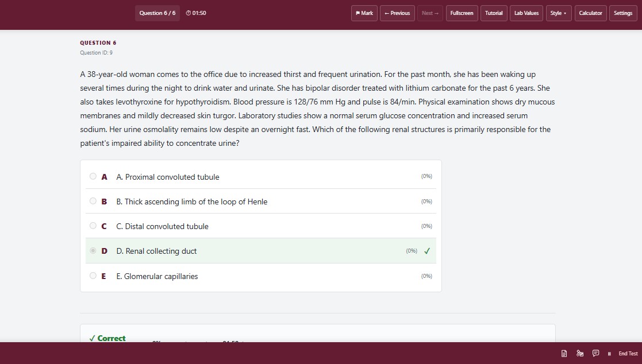The image size is (642, 364).
Task: Click the Next button
Action: [430, 13]
